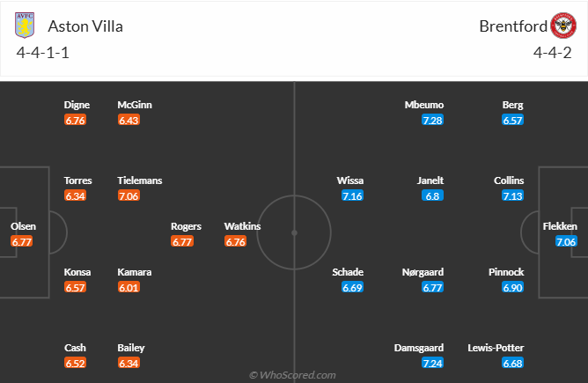588x383 pixels.
Task: Click Tielemans' 7.06 rating badge
Action: click(129, 195)
